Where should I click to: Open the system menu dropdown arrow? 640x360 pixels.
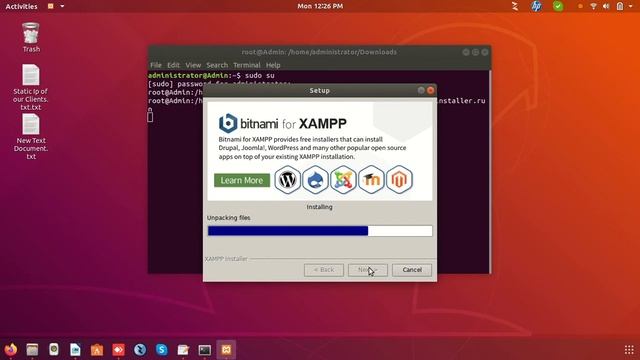[x=631, y=6]
